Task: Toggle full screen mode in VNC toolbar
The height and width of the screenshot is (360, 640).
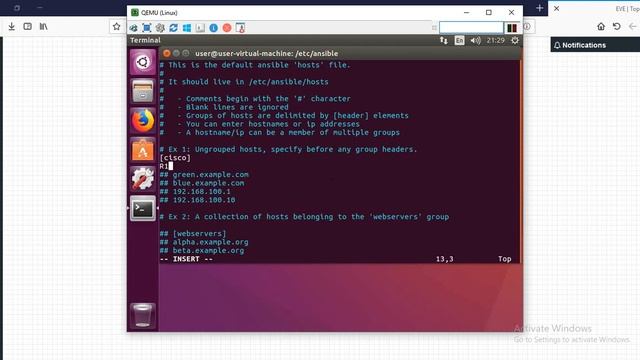Action: tap(147, 28)
